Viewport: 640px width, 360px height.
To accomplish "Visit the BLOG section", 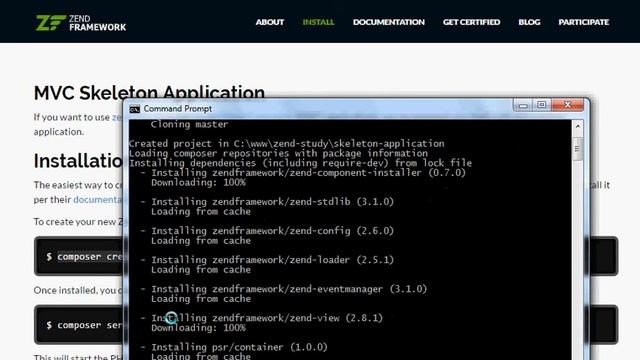I will point(529,22).
